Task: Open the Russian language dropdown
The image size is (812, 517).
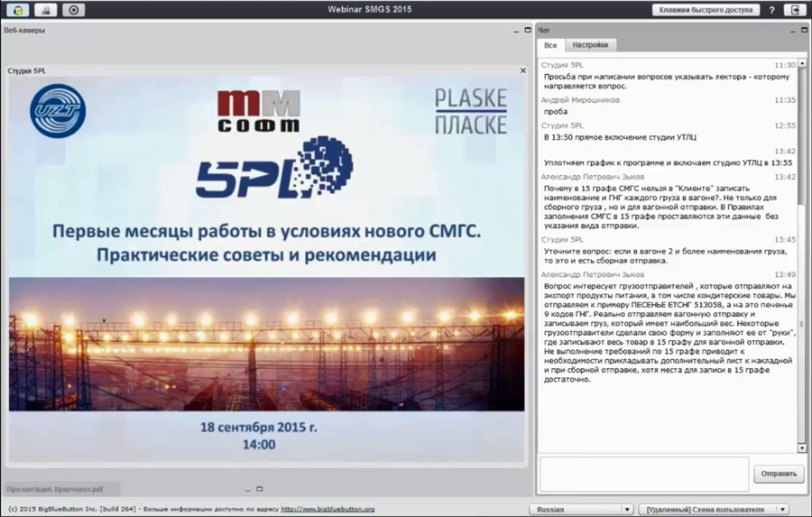Action: coord(581,509)
